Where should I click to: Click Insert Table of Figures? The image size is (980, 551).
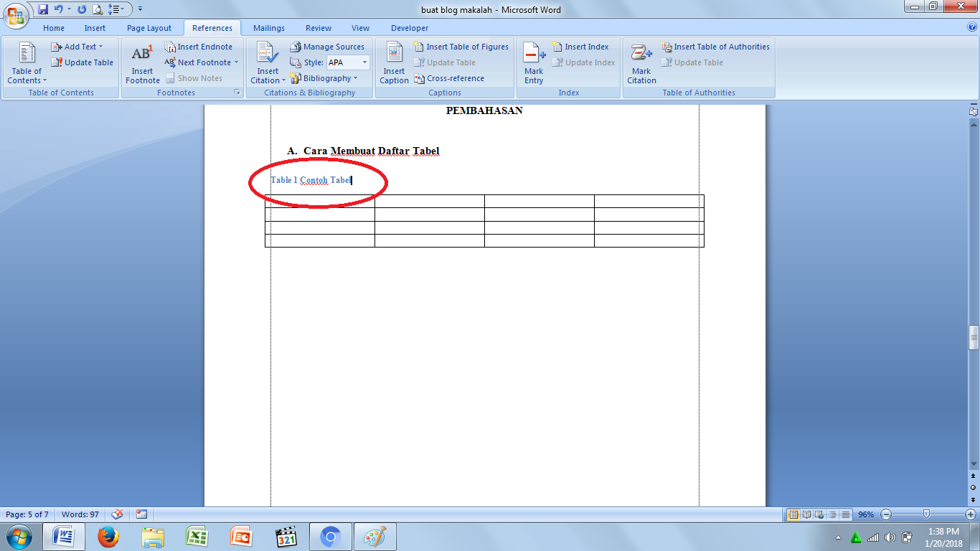(x=461, y=47)
